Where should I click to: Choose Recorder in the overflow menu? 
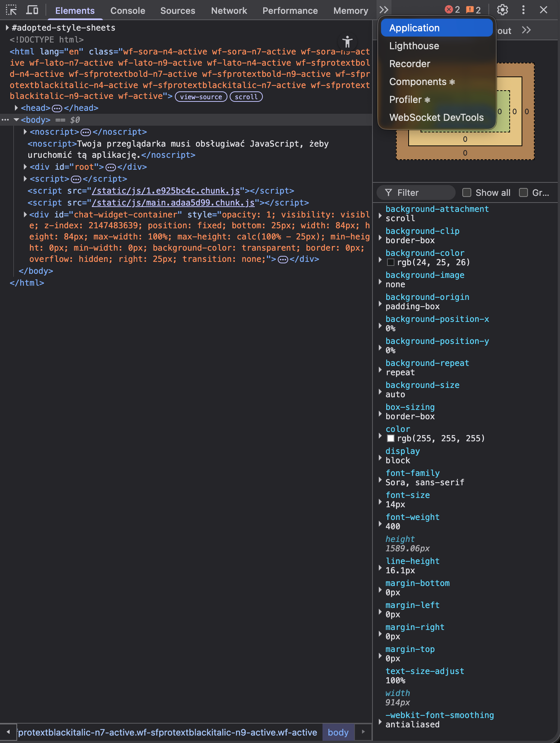[437, 64]
